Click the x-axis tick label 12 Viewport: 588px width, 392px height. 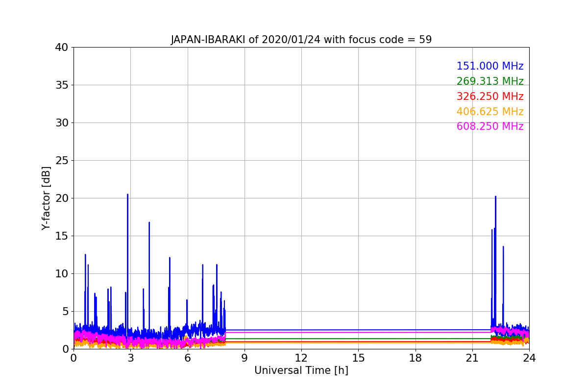pyautogui.click(x=301, y=358)
